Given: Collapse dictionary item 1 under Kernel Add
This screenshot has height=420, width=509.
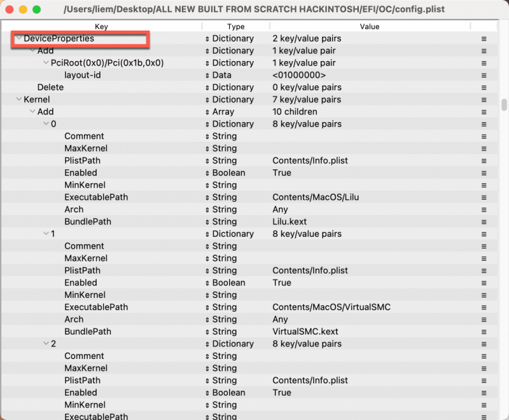Looking at the screenshot, I should point(45,234).
